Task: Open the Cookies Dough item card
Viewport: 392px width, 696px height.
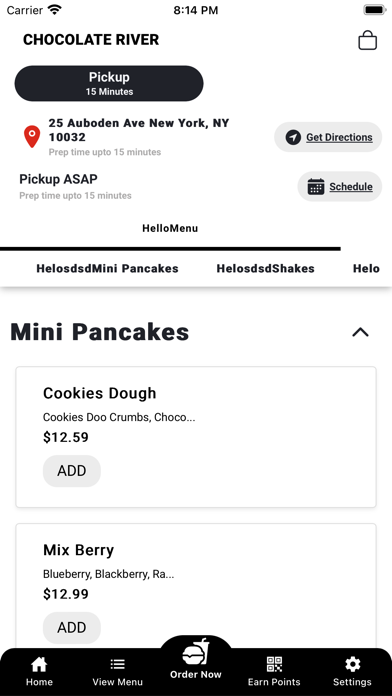Action: tap(196, 437)
